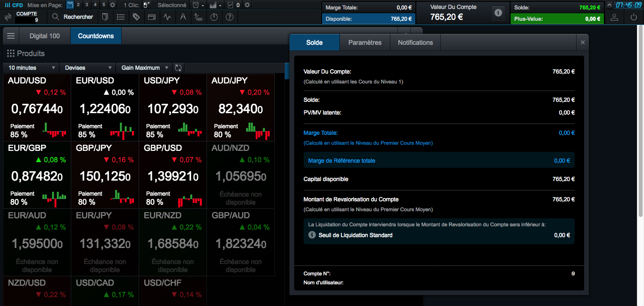
Task: Select the GBP/USD countdown tile
Action: pos(173,175)
